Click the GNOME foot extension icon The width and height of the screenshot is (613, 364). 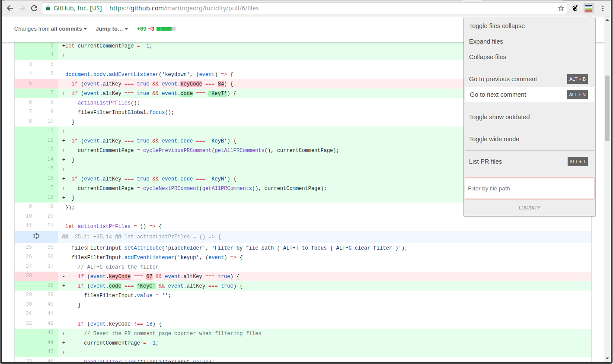click(x=575, y=8)
